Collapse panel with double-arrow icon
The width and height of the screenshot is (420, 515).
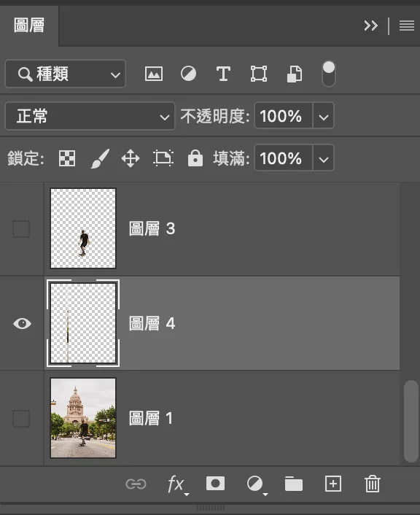[371, 26]
